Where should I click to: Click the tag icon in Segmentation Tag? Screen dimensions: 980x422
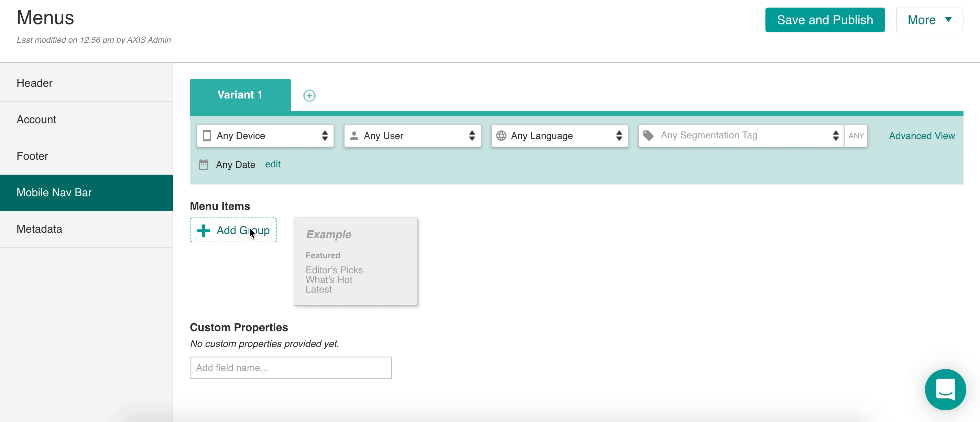point(648,135)
